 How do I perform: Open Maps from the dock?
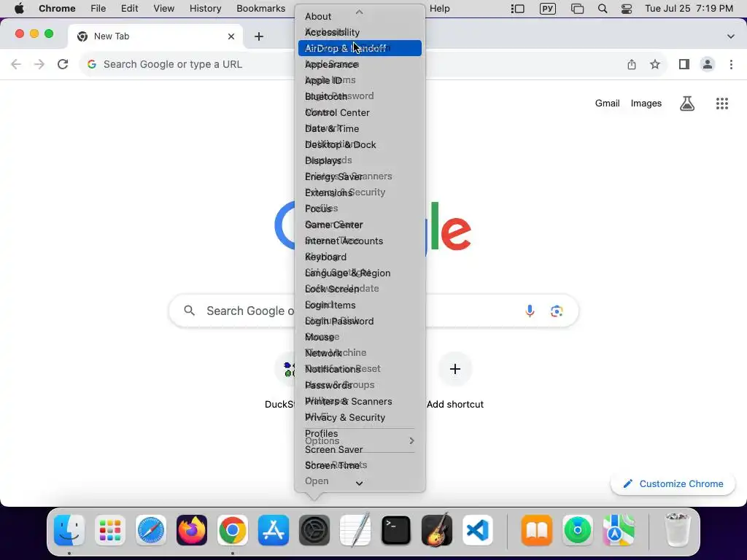pos(619,530)
